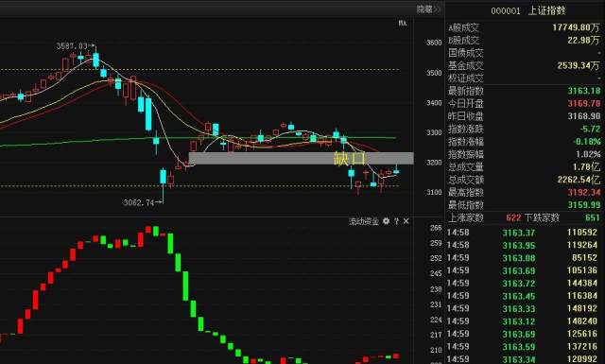This screenshot has width=605, height=364.
Task: Select tick row with price 3163.59
Action: tap(523, 347)
